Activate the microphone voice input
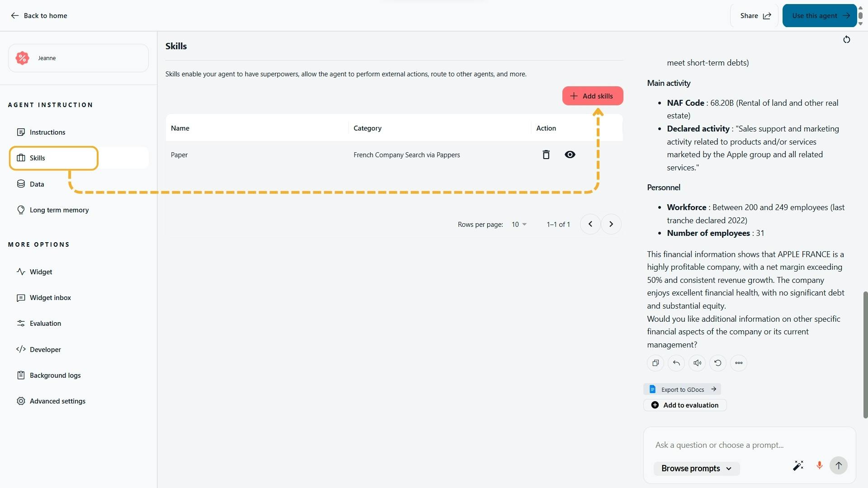This screenshot has width=868, height=488. pos(819,465)
